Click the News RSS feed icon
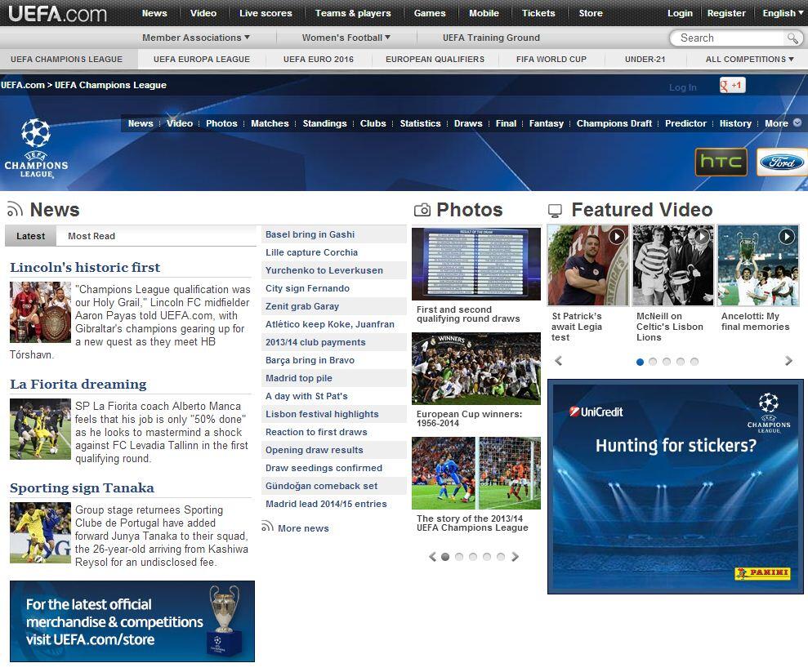The image size is (808, 672). (15, 209)
